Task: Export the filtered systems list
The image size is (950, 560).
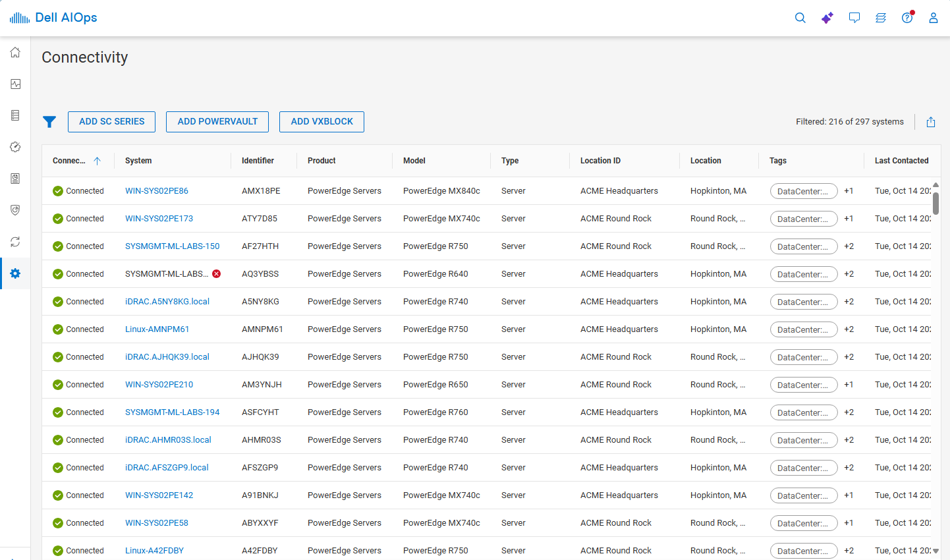Action: click(x=930, y=122)
